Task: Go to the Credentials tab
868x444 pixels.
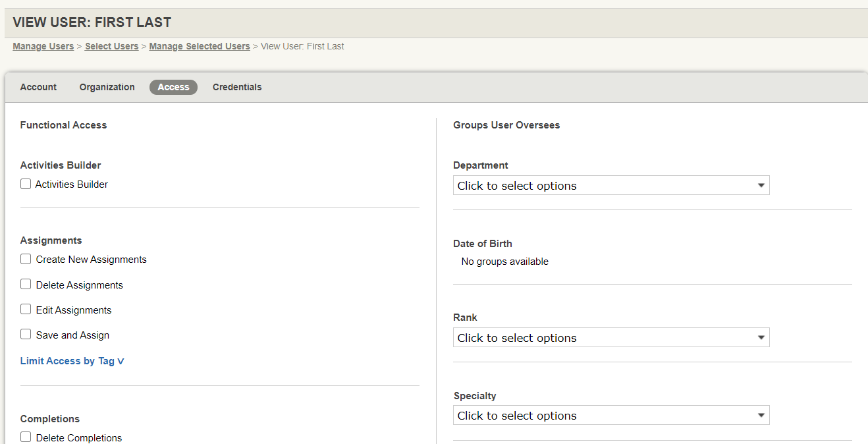Action: pyautogui.click(x=237, y=87)
